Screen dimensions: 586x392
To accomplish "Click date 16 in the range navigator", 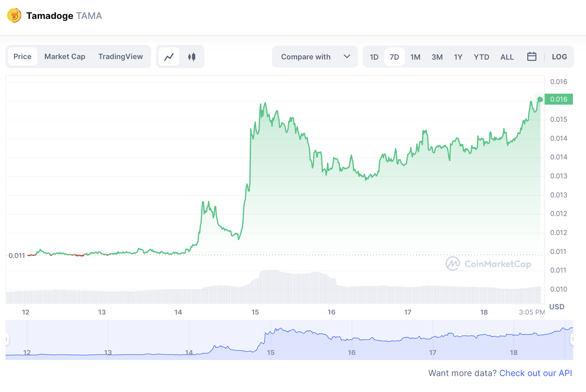I will pos(352,352).
